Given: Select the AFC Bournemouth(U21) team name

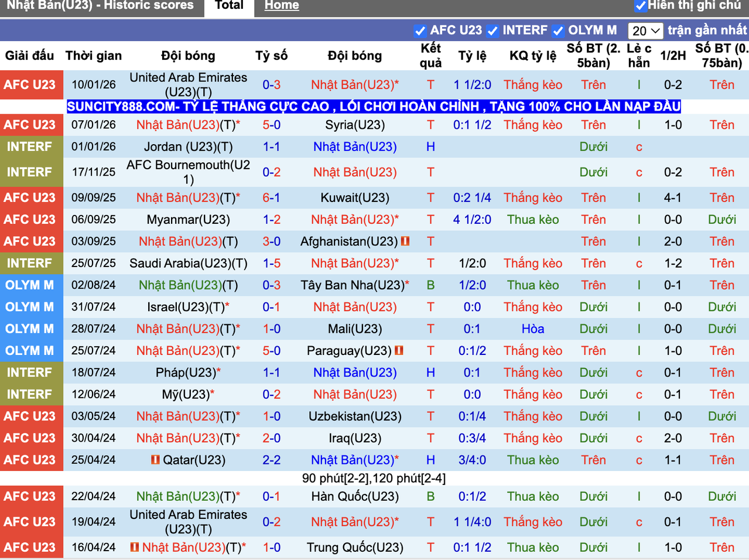Looking at the screenshot, I should [x=188, y=172].
